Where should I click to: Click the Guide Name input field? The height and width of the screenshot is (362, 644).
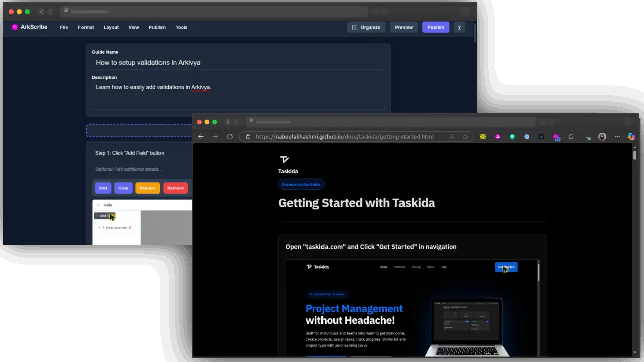point(238,63)
